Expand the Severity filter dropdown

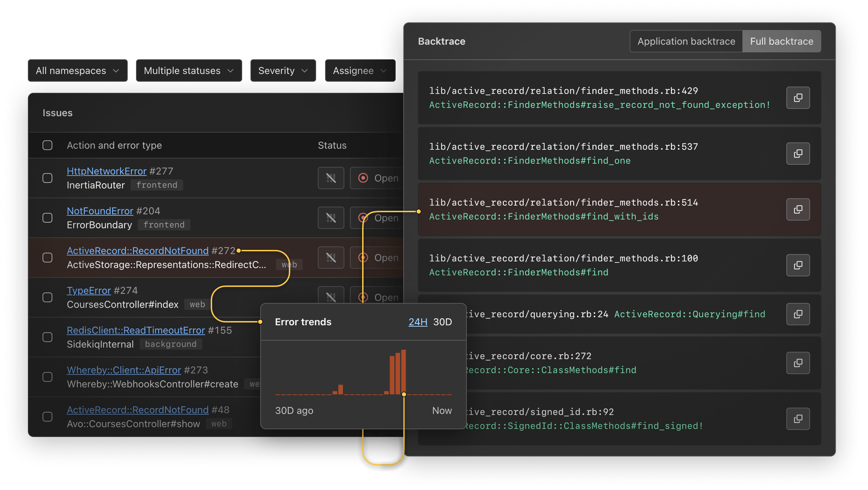(283, 70)
